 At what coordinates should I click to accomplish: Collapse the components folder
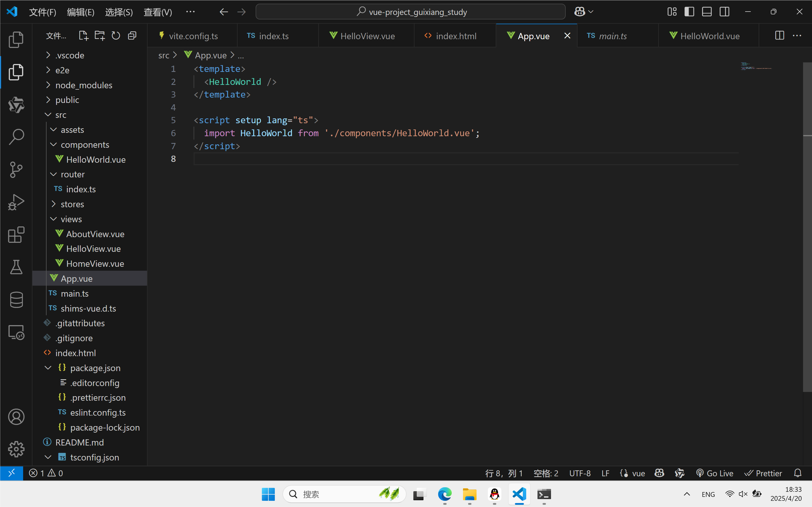(x=85, y=145)
